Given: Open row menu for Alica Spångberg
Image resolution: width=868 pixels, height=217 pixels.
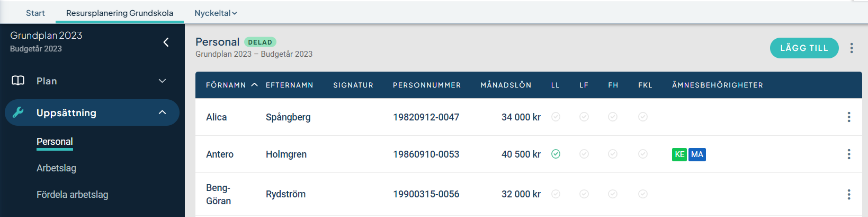Looking at the screenshot, I should click(x=849, y=117).
